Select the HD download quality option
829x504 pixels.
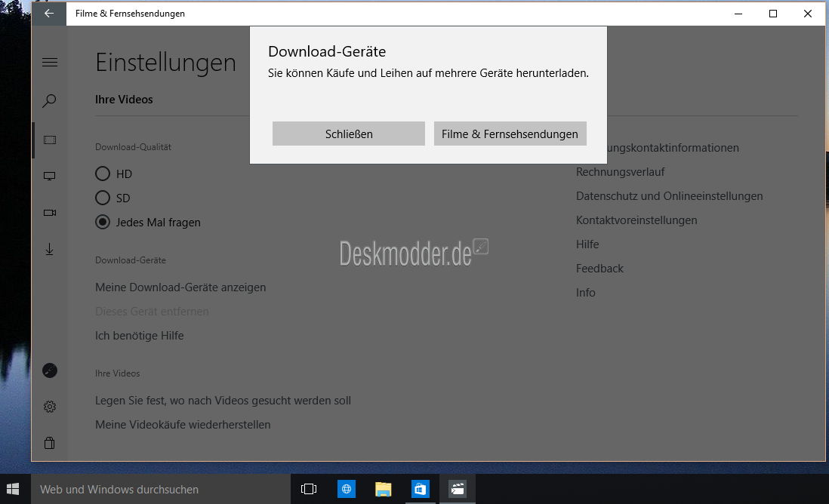114,174
